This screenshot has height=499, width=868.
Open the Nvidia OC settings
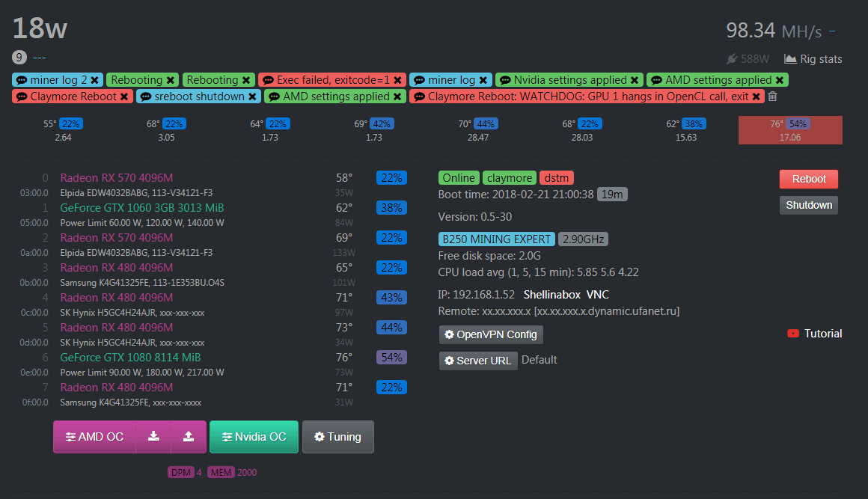(x=254, y=437)
